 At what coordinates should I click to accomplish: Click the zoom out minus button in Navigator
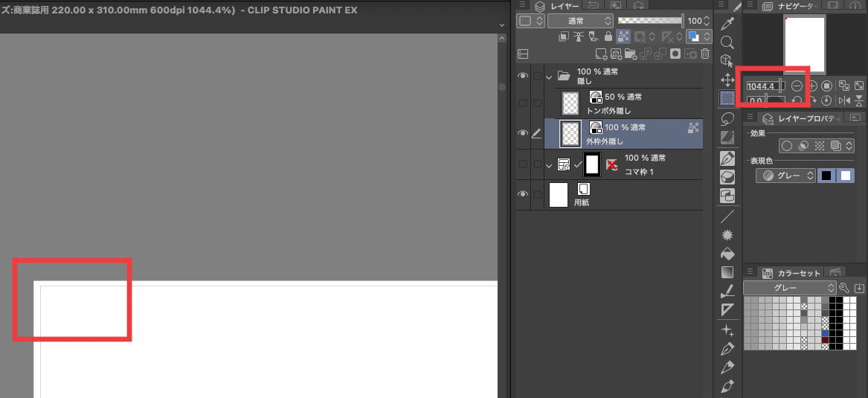pos(797,86)
